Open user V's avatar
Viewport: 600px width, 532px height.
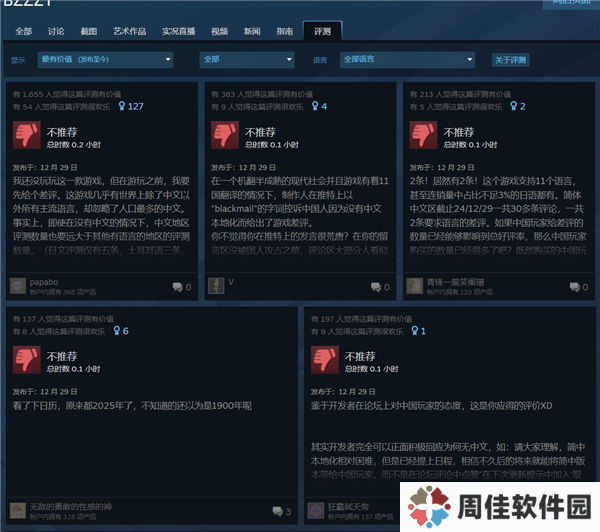(x=216, y=286)
